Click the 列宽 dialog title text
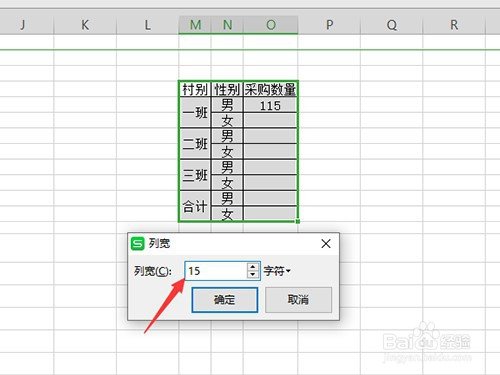This screenshot has height=375, width=500. click(159, 244)
